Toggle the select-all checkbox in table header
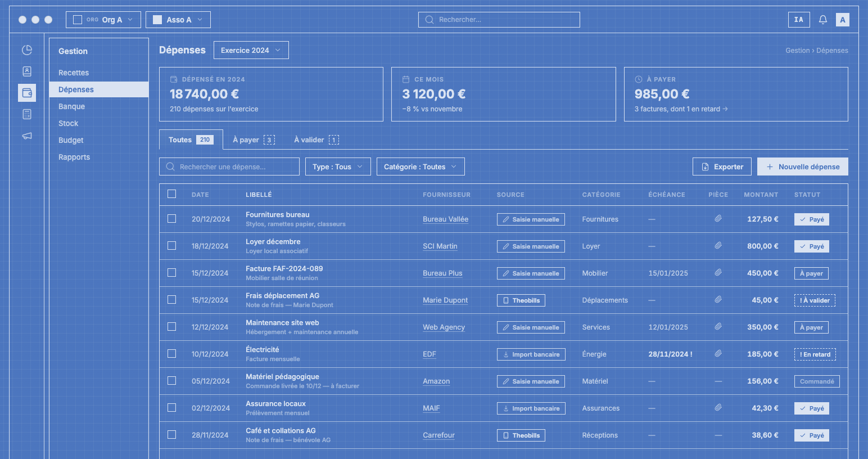This screenshot has height=459, width=868. tap(172, 194)
